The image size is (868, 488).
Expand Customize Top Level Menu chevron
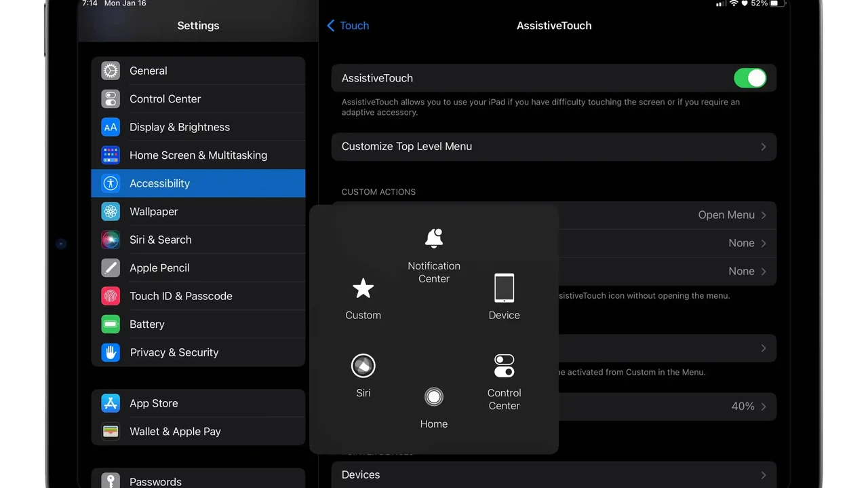tap(764, 147)
